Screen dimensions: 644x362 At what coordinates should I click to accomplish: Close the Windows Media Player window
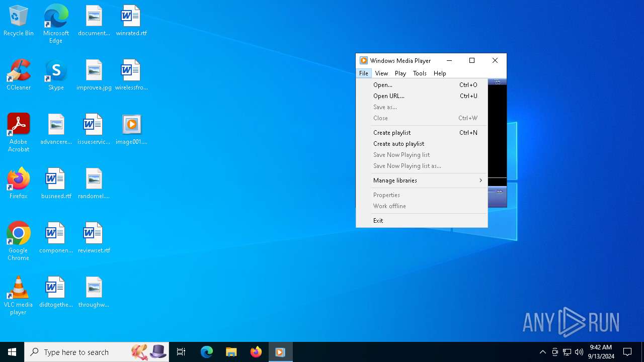point(495,60)
